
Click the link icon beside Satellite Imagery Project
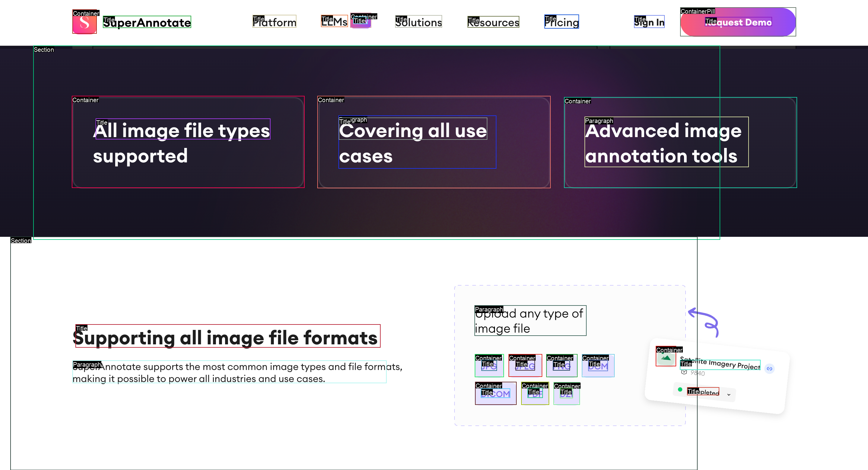click(769, 369)
